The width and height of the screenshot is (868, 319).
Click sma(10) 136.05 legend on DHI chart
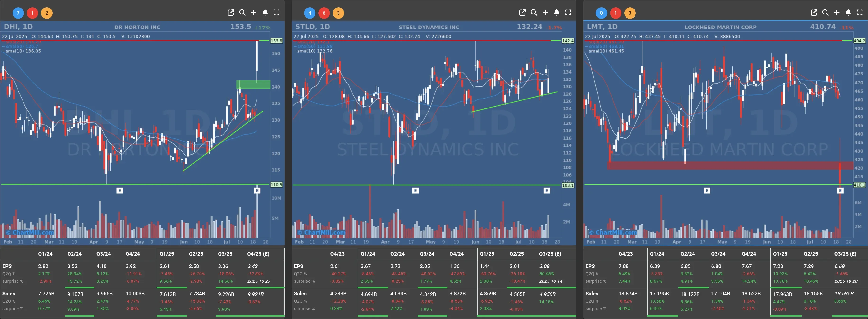(x=21, y=51)
